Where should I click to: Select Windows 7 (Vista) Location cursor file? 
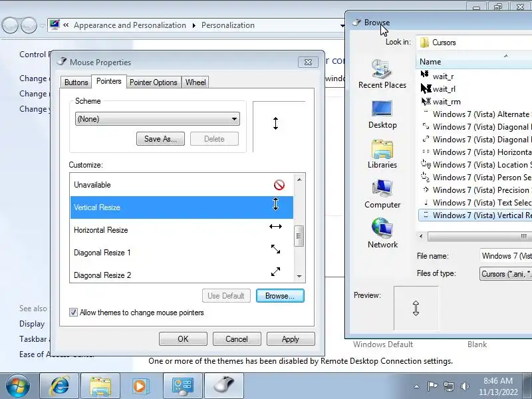tap(475, 164)
